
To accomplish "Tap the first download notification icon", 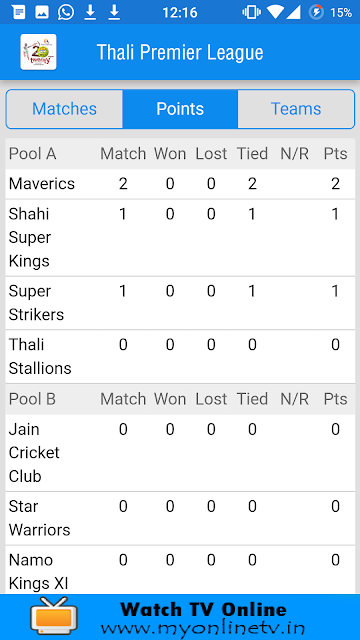I will pos(90,12).
